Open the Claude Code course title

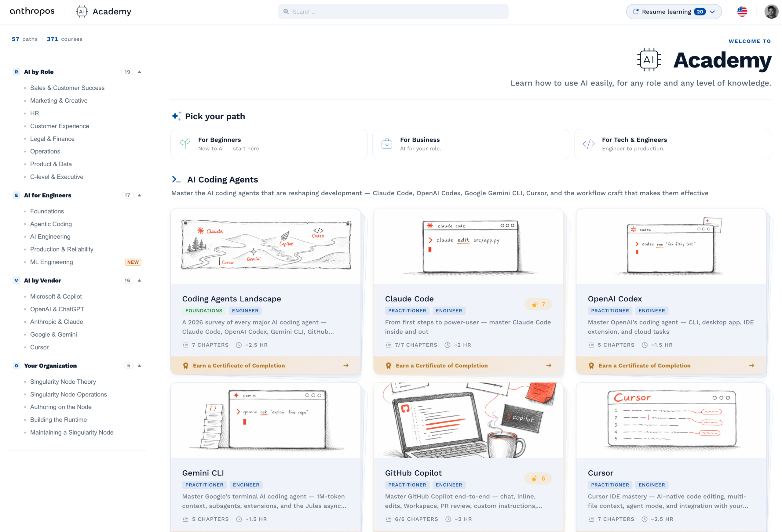pos(409,299)
